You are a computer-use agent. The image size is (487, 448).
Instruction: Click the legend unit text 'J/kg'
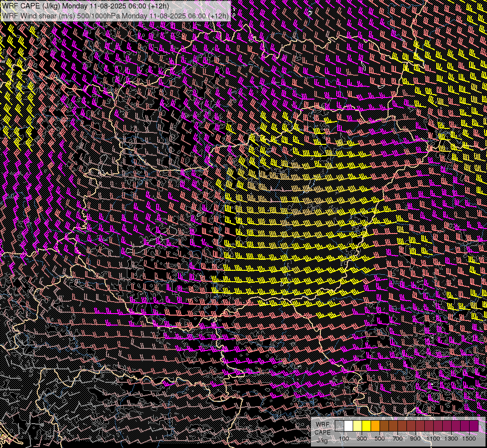322,440
